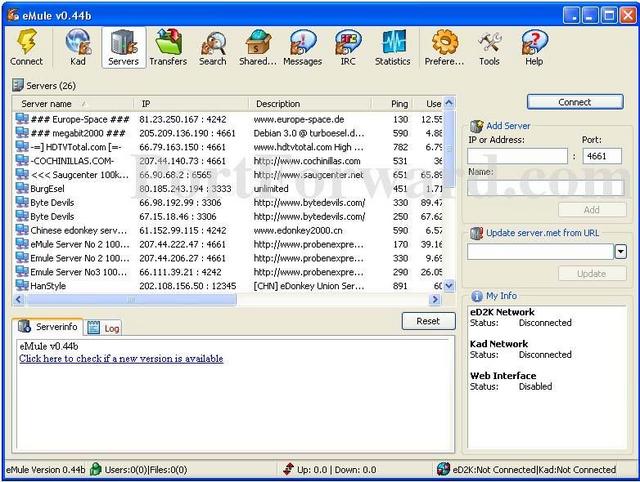
Task: Click the scroll up arrow of server list
Action: click(x=449, y=103)
